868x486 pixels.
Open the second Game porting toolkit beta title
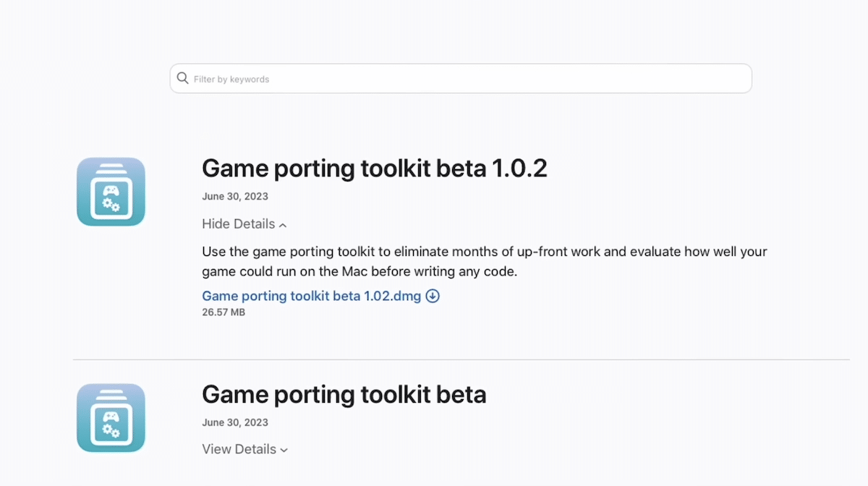click(344, 395)
